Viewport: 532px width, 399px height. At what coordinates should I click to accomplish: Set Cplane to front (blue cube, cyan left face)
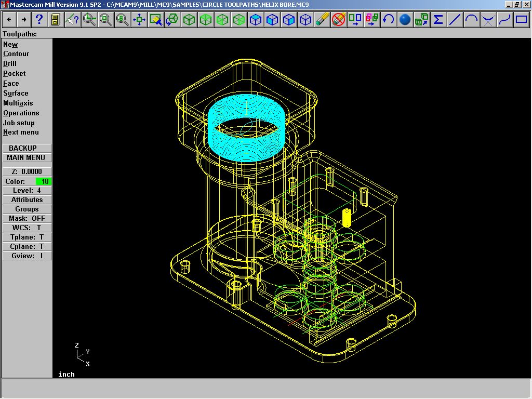point(272,20)
